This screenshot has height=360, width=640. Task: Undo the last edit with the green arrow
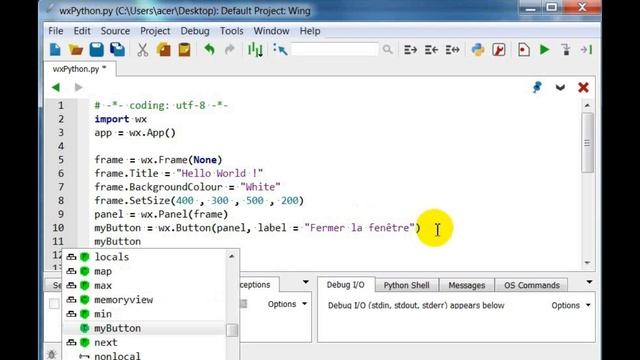tap(209, 50)
